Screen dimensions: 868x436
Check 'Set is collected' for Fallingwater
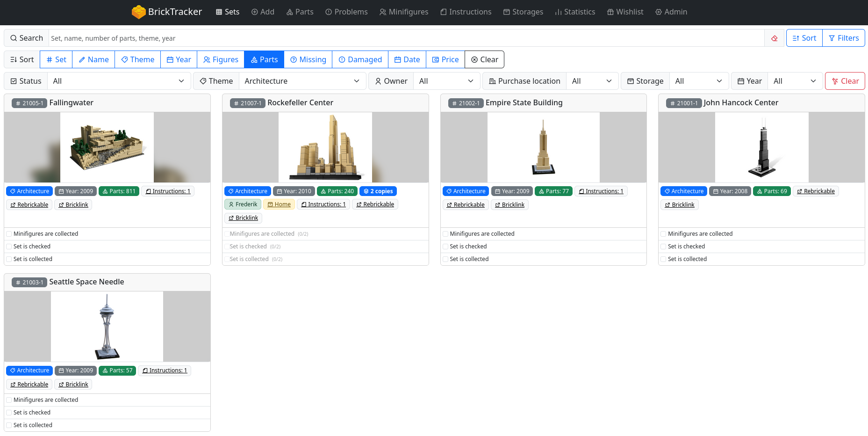tap(9, 259)
